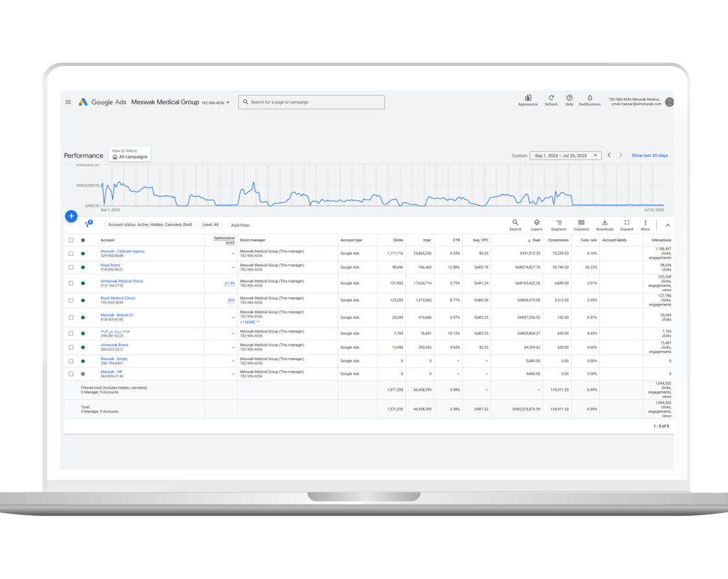Click the home icon in All campaigns view
The height and width of the screenshot is (579, 728).
[x=115, y=157]
